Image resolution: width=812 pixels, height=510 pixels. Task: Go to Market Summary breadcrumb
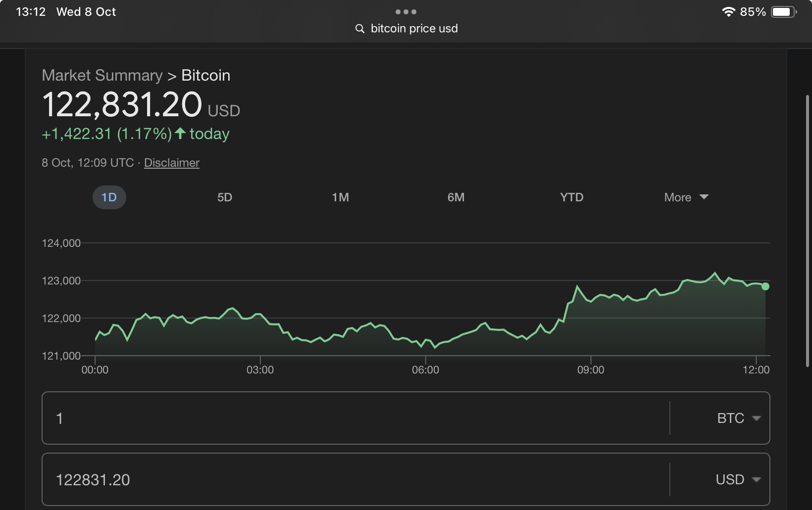(102, 75)
